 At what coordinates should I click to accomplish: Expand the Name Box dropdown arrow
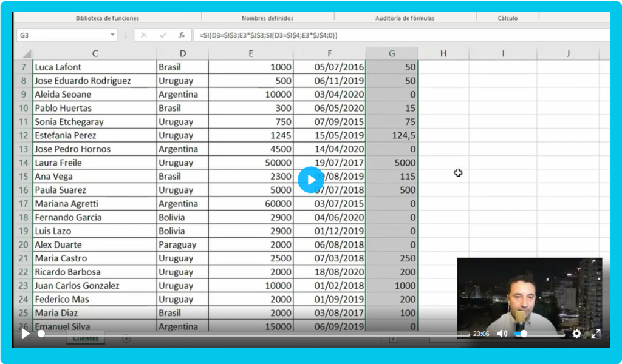coord(112,35)
